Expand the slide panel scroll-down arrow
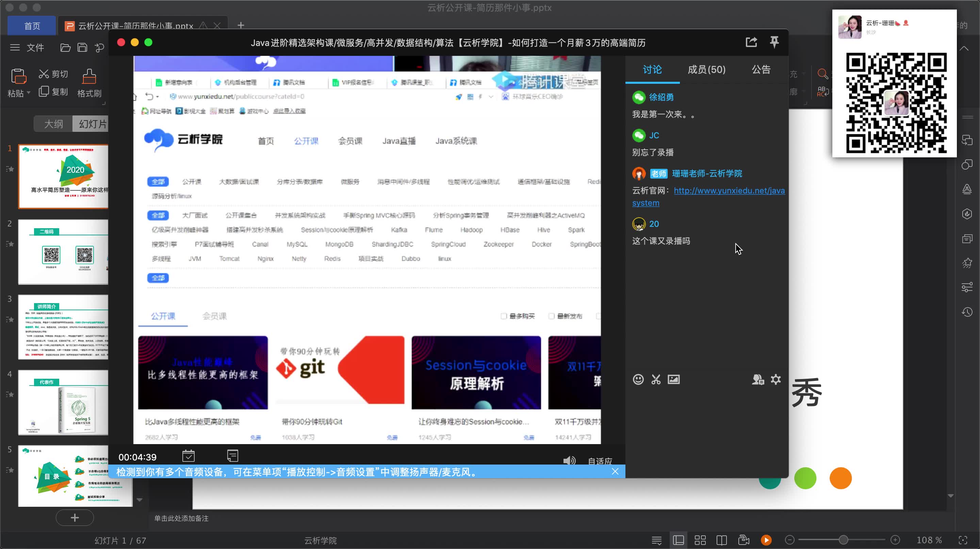The width and height of the screenshot is (980, 549). point(140,500)
